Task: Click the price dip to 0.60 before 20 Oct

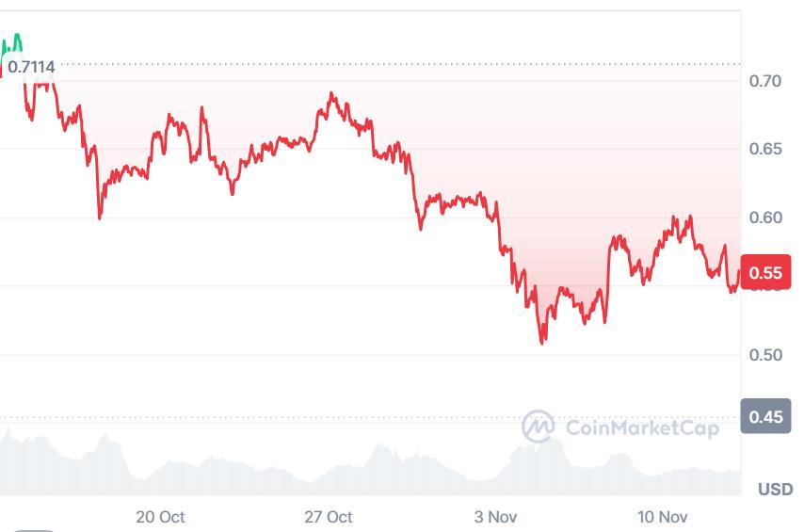Action: pyautogui.click(x=100, y=217)
